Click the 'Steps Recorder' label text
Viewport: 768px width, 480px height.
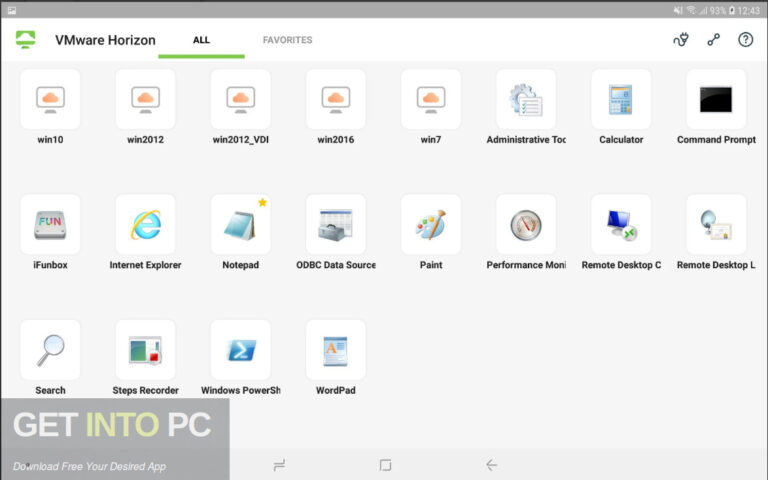[x=145, y=390]
